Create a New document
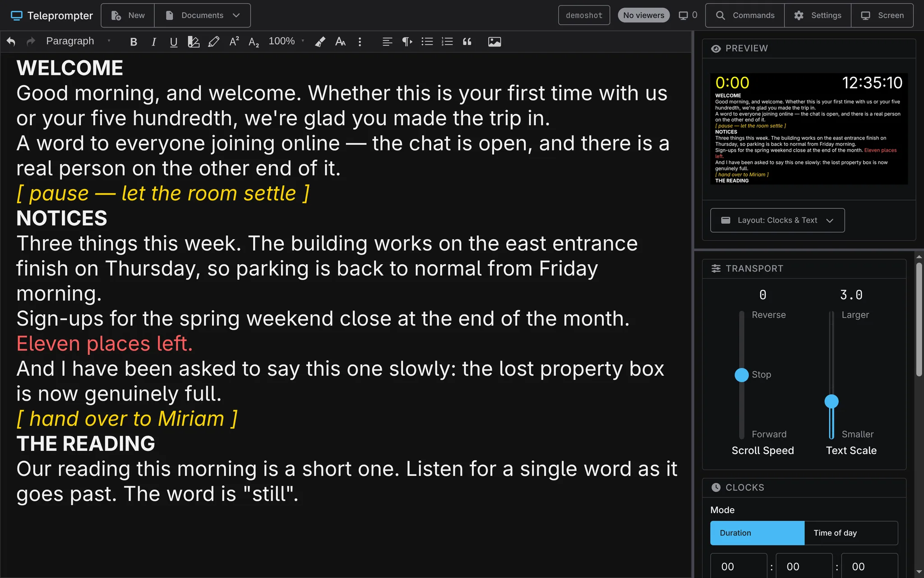The image size is (924, 578). pos(128,15)
